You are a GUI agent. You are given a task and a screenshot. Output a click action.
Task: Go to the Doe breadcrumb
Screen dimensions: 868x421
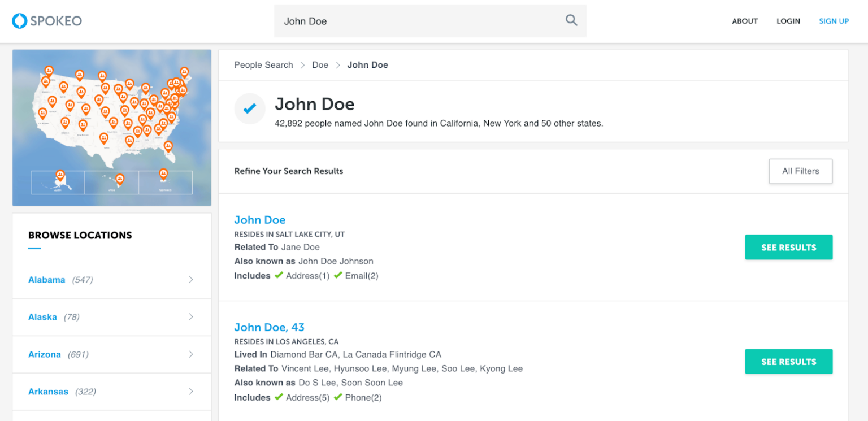coord(320,65)
